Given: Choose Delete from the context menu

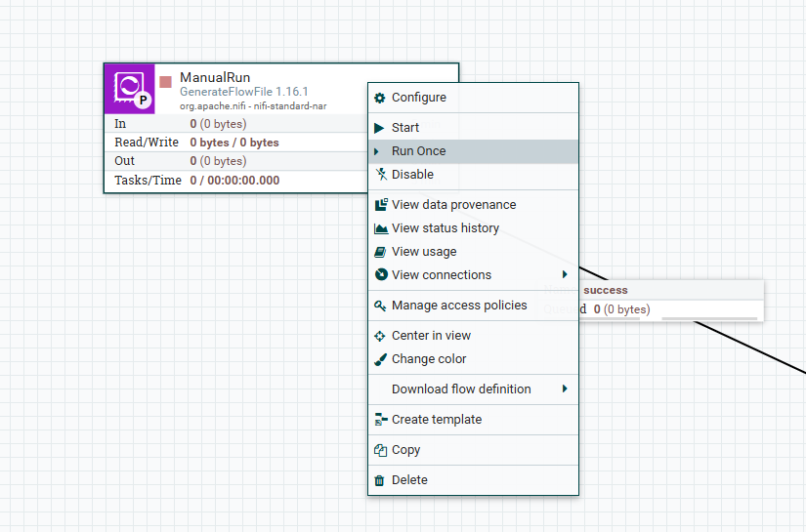Looking at the screenshot, I should [x=474, y=480].
